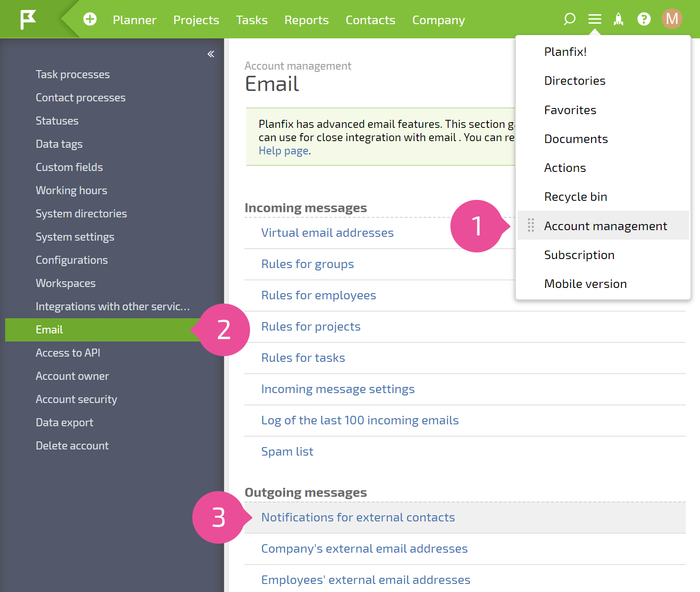The width and height of the screenshot is (700, 592).
Task: Open Delete account in sidebar
Action: (x=72, y=446)
